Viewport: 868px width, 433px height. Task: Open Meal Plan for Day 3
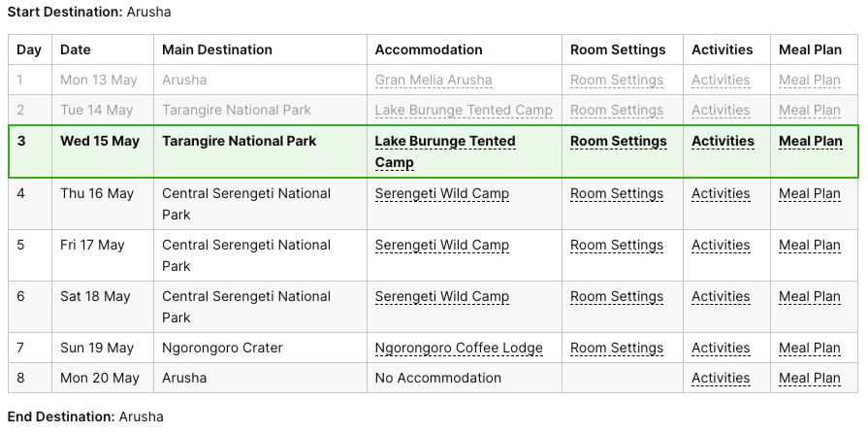[x=811, y=142]
